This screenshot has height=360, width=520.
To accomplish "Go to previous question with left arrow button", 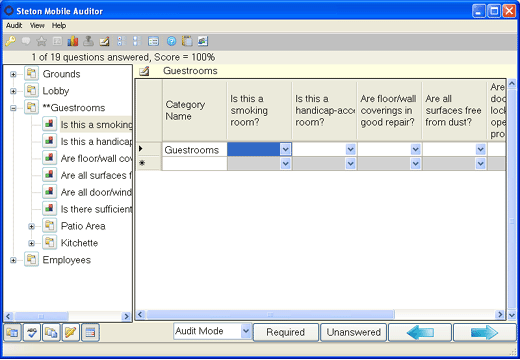I will pyautogui.click(x=420, y=332).
